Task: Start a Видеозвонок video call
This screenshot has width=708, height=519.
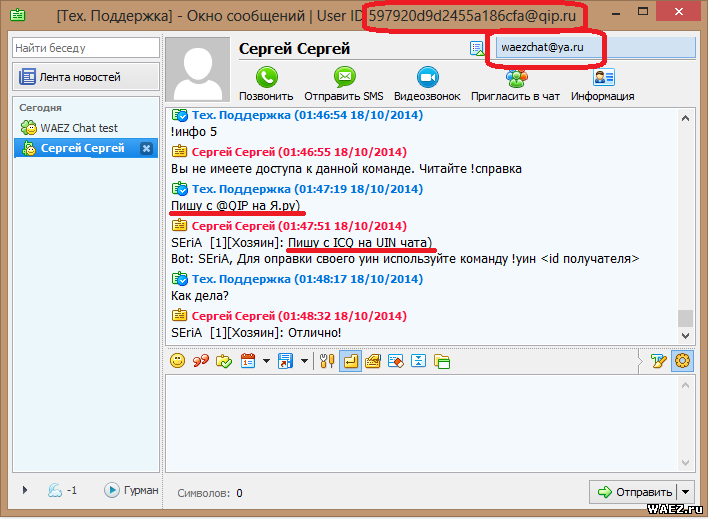Action: [427, 84]
